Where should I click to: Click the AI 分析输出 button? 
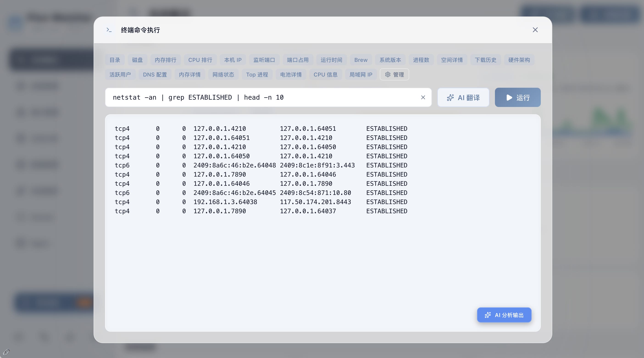(504, 315)
